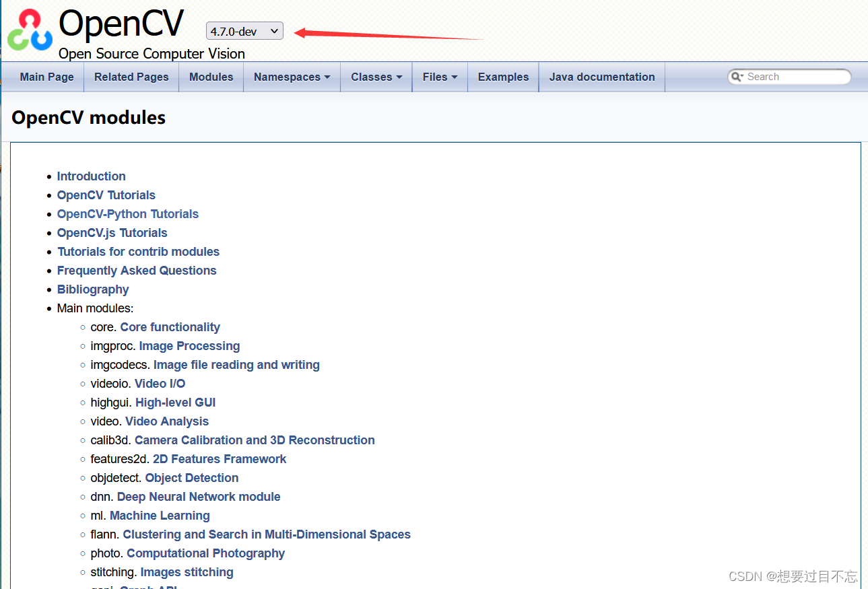Open the Introduction link

point(91,176)
